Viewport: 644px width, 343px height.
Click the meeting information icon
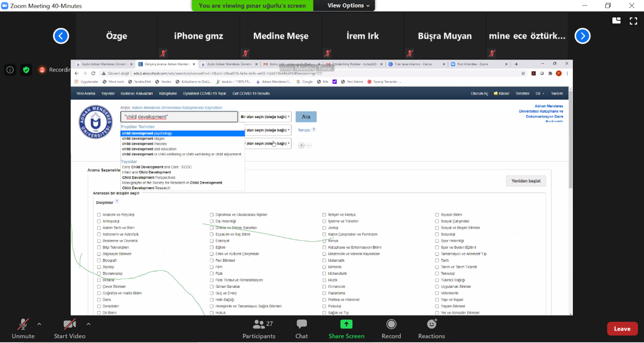(10, 70)
